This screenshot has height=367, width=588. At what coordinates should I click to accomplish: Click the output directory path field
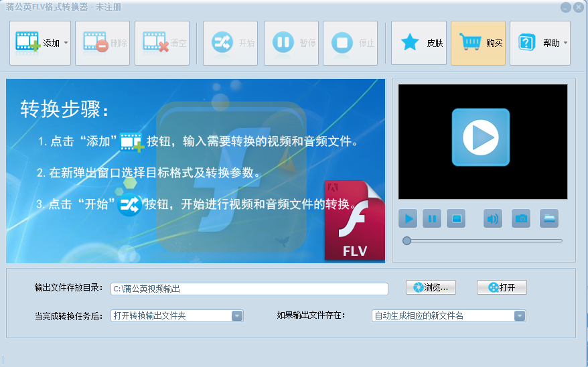[249, 289]
